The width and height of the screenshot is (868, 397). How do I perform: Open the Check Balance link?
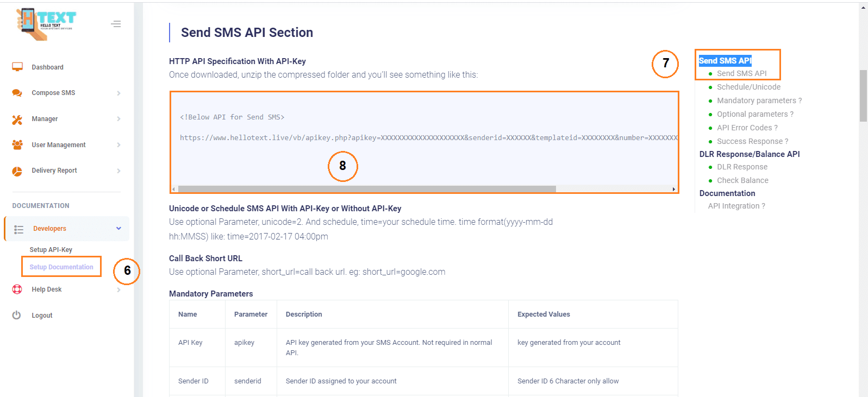pos(742,180)
